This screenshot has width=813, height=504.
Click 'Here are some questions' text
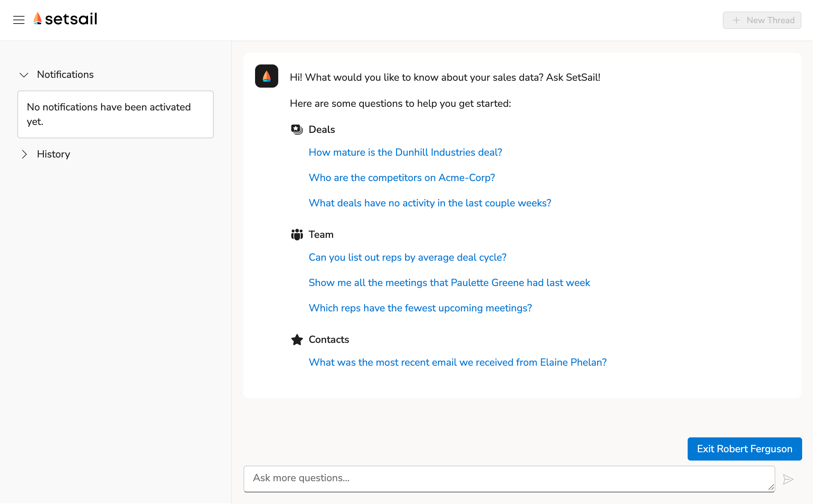click(400, 104)
